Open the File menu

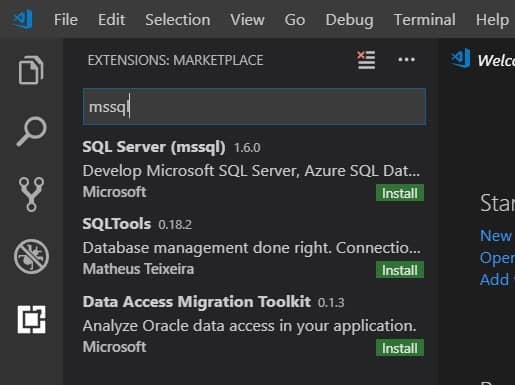(x=66, y=20)
